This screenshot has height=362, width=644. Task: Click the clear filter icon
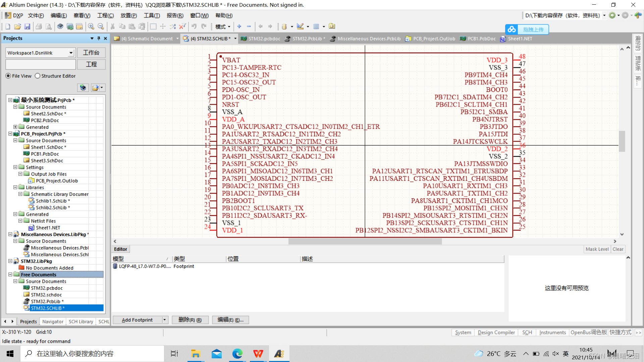click(x=182, y=26)
